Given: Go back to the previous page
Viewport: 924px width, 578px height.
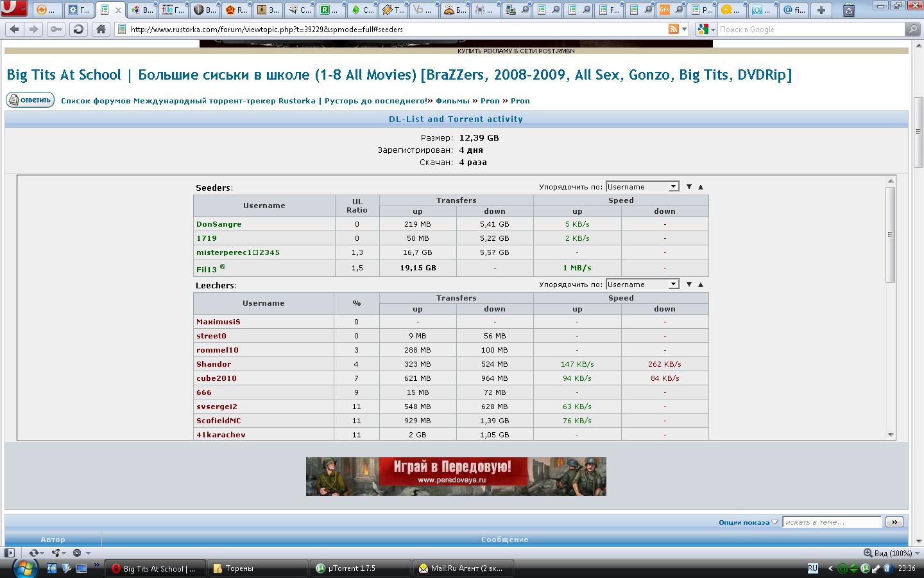Looking at the screenshot, I should 15,29.
